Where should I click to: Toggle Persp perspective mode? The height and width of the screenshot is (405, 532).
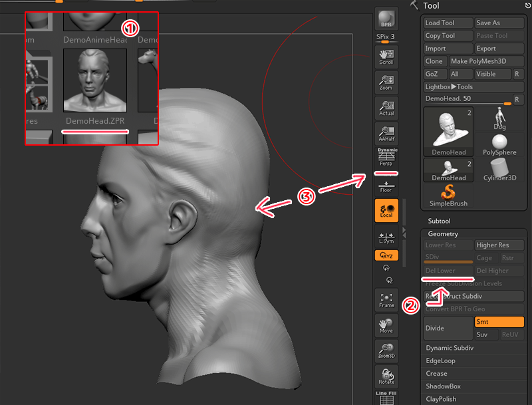point(386,158)
